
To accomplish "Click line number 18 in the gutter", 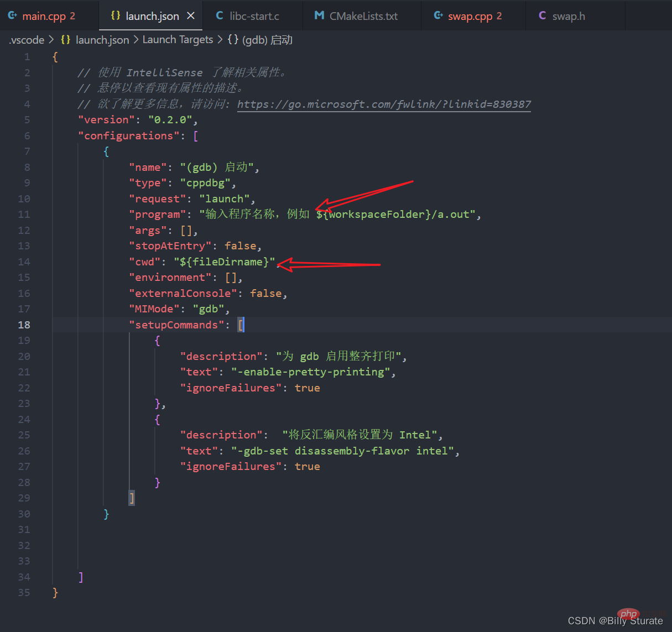I will [24, 325].
